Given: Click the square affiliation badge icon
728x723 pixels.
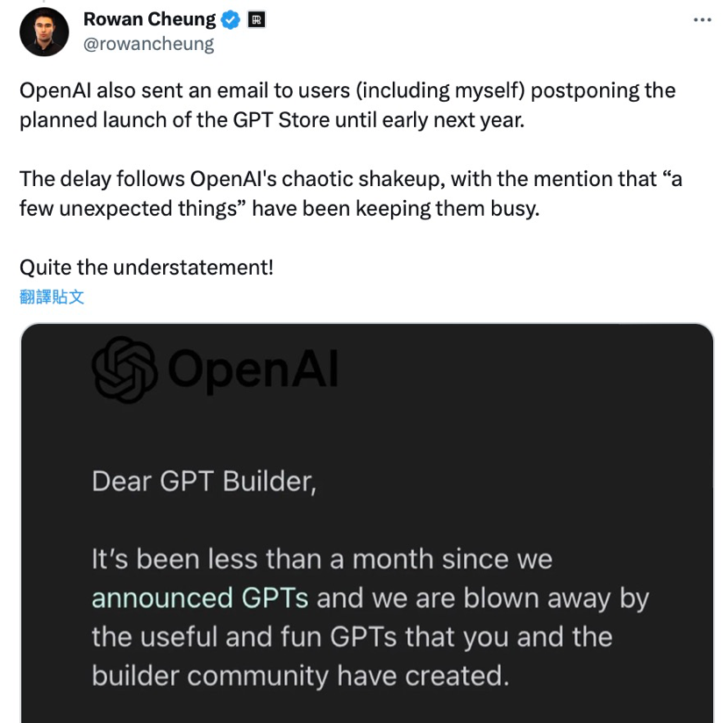Looking at the screenshot, I should 256,19.
